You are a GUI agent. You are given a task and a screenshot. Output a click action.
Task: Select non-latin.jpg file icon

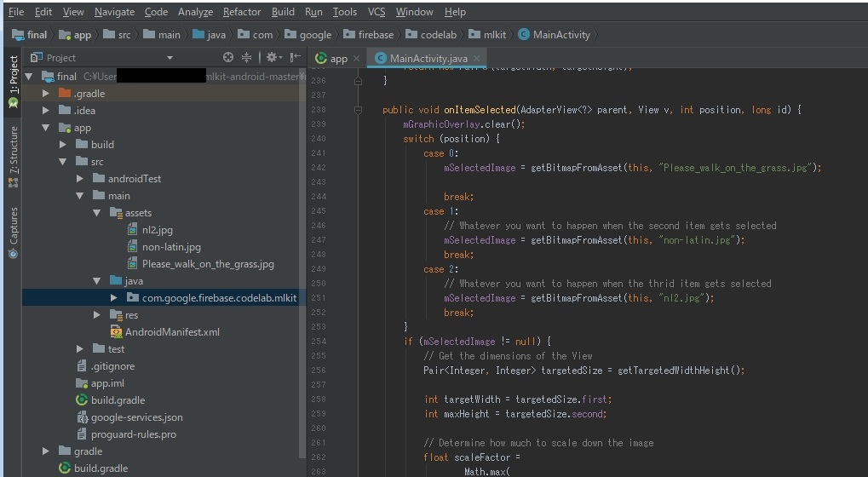click(x=133, y=247)
